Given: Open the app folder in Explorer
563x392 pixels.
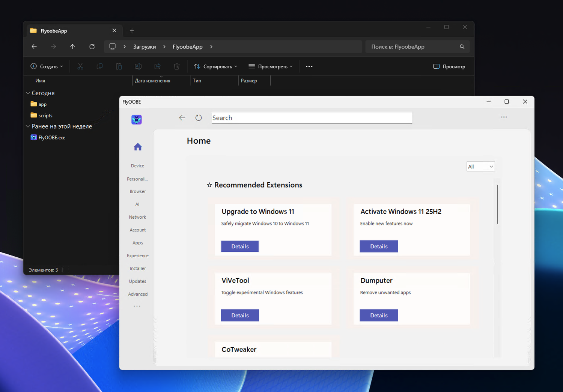Looking at the screenshot, I should click(x=39, y=104).
